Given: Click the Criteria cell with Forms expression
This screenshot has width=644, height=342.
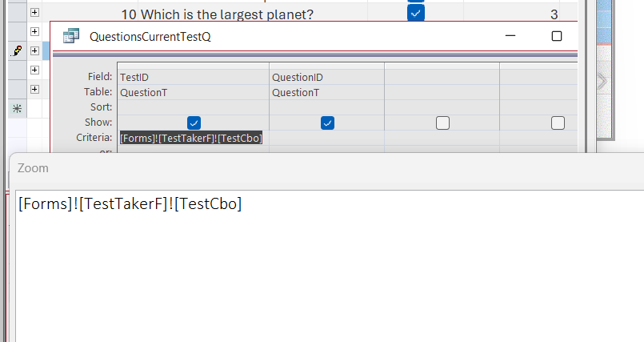Looking at the screenshot, I should pyautogui.click(x=191, y=138).
